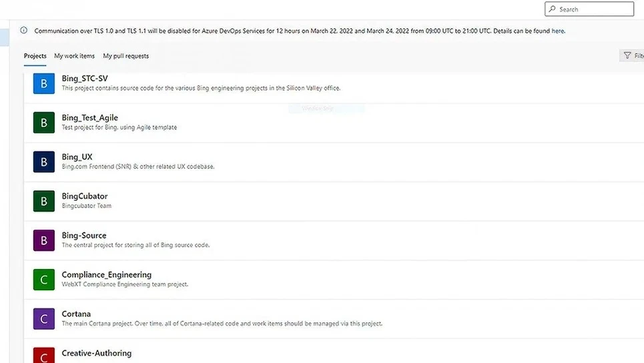Click the Bing_STC-SV project avatar icon
The width and height of the screenshot is (644, 363).
[x=44, y=83]
